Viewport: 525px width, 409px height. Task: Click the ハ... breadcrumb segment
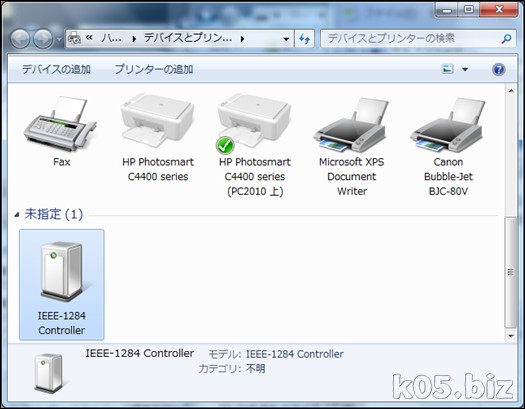coord(111,38)
